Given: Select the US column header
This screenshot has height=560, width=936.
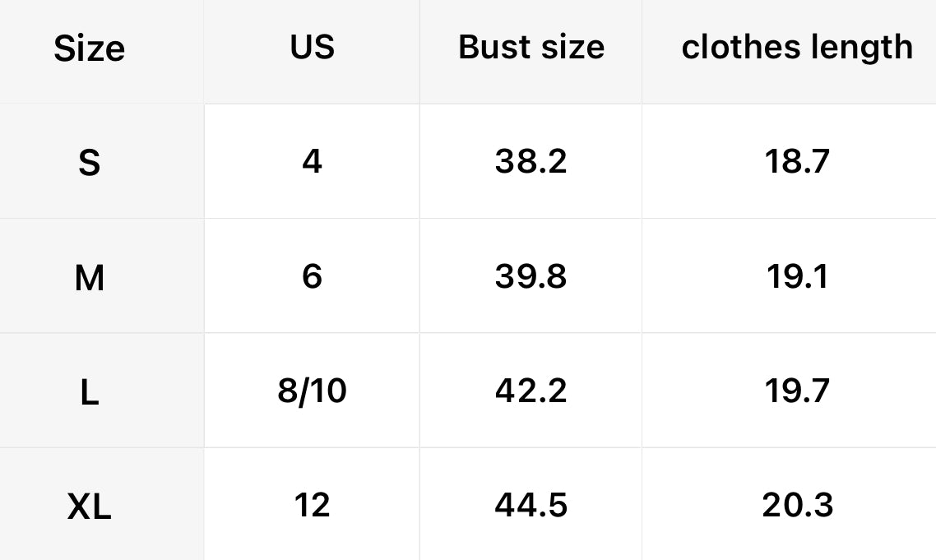Looking at the screenshot, I should [312, 48].
